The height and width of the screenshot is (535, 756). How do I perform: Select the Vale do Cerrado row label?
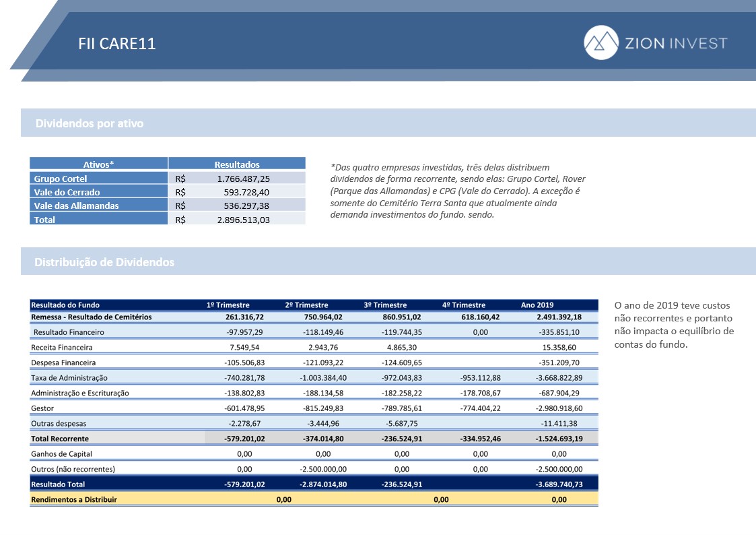[x=67, y=192]
